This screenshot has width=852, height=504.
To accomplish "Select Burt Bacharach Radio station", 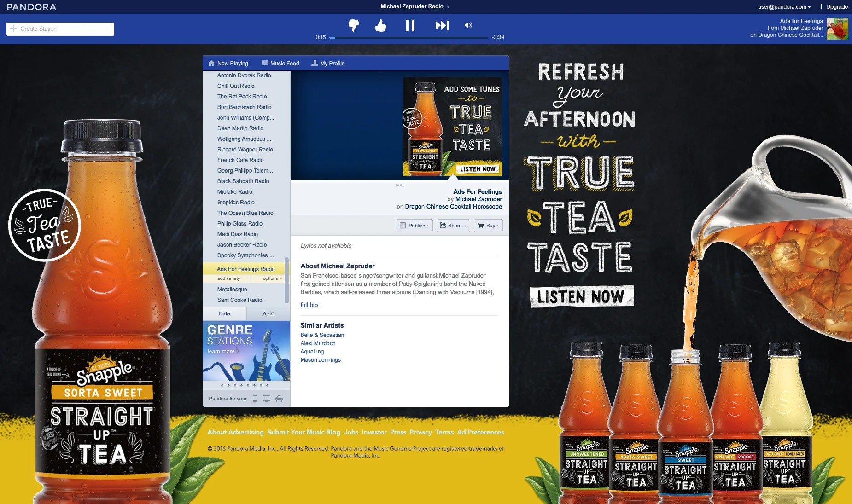I will (244, 107).
